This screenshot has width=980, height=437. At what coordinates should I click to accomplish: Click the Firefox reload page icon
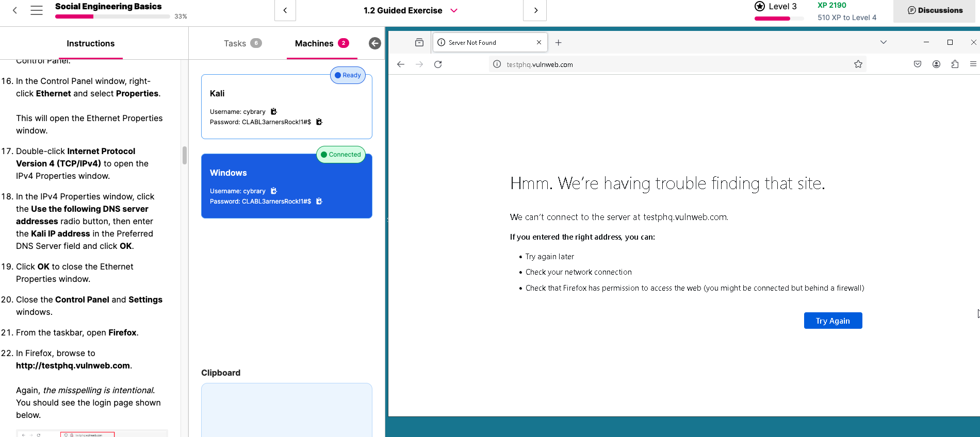[438, 64]
